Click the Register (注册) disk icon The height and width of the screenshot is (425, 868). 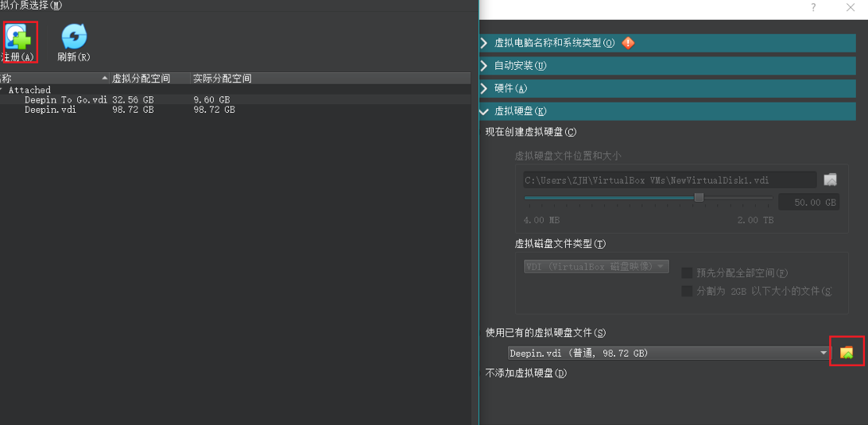(19, 37)
